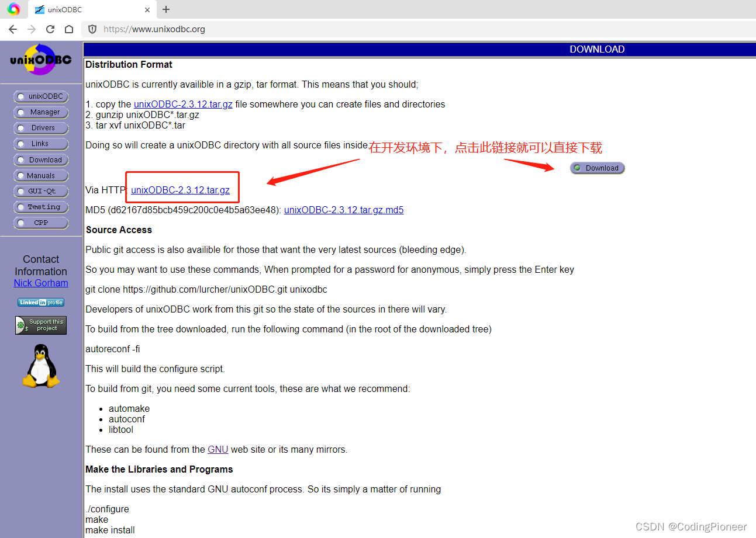The width and height of the screenshot is (756, 538).
Task: Click the git clone command text
Action: pyautogui.click(x=206, y=289)
